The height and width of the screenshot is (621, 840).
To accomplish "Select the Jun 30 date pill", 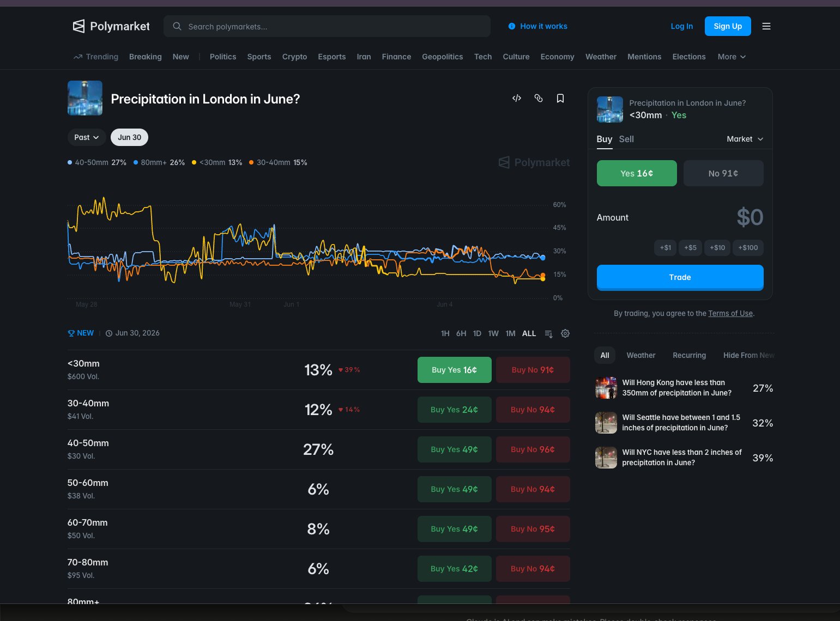I will [130, 137].
